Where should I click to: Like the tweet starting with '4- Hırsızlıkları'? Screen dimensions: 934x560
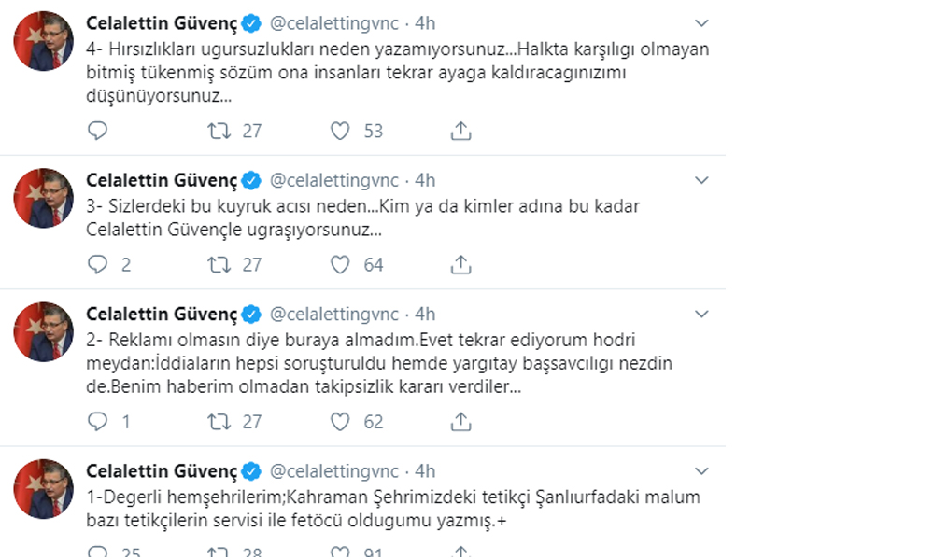tap(340, 132)
